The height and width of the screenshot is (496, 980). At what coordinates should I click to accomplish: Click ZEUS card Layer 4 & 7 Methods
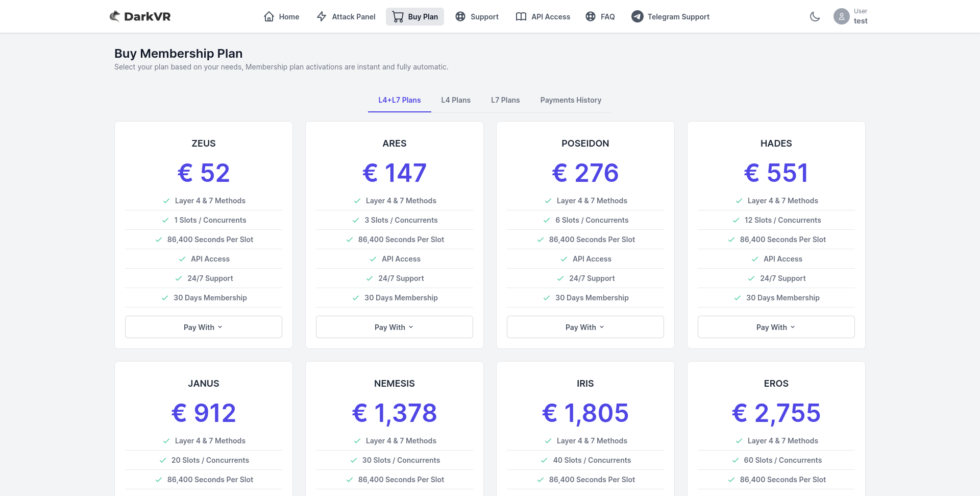210,201
